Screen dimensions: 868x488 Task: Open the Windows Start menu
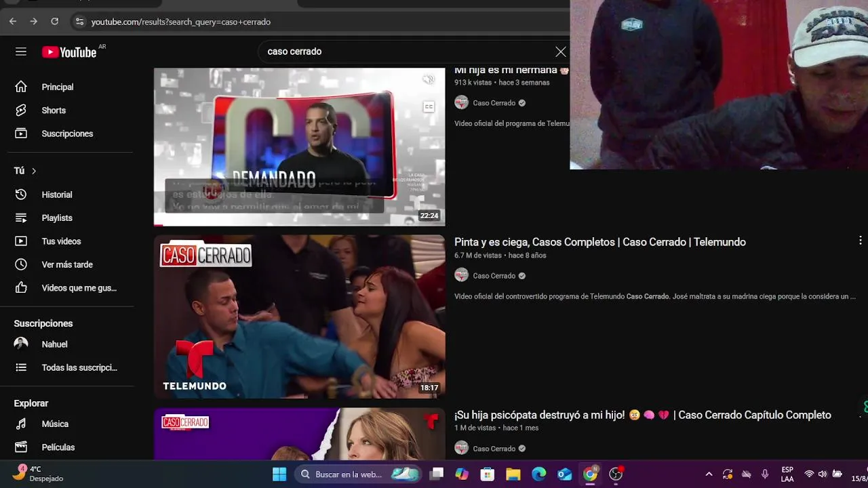[279, 474]
